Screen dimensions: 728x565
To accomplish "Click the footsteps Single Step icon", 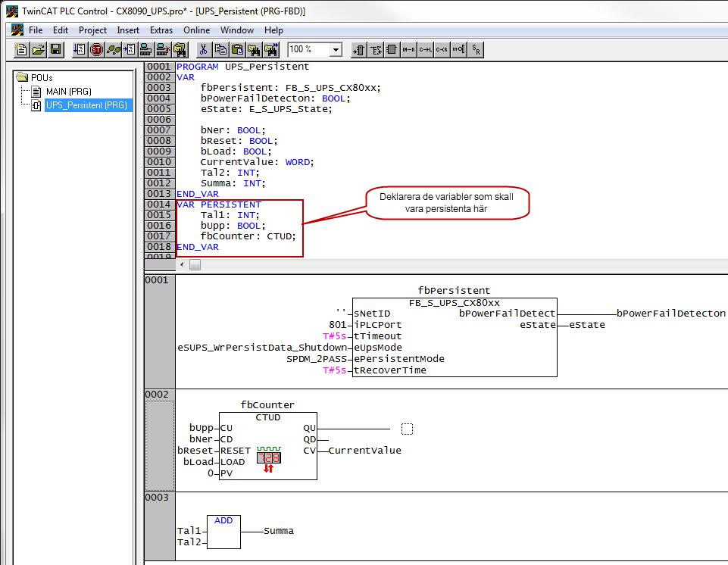I will click(x=114, y=49).
